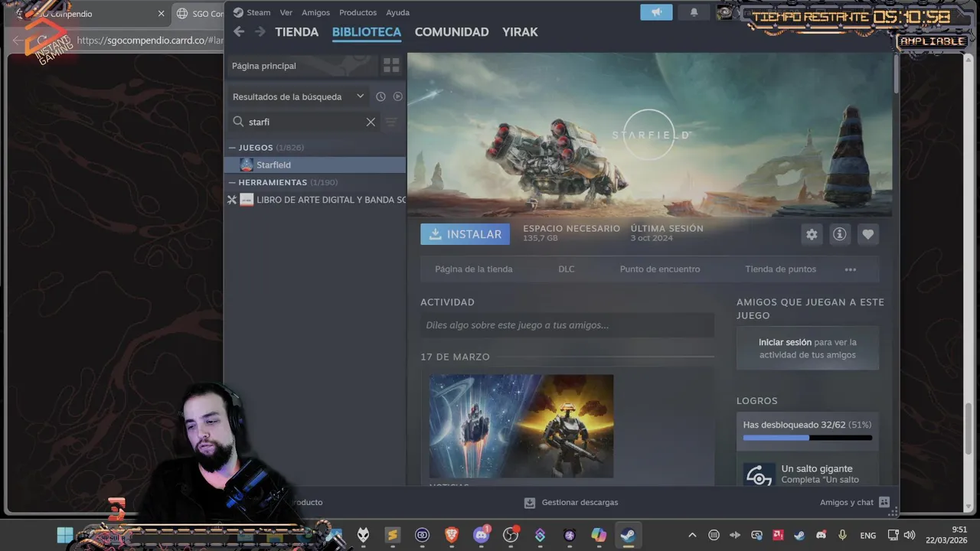Open Brave browser from the taskbar
The width and height of the screenshot is (980, 551).
point(452,535)
